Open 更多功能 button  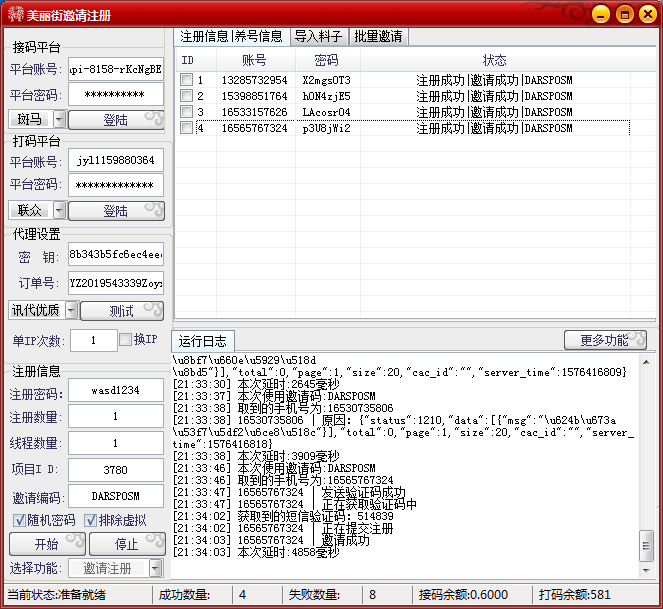(605, 340)
